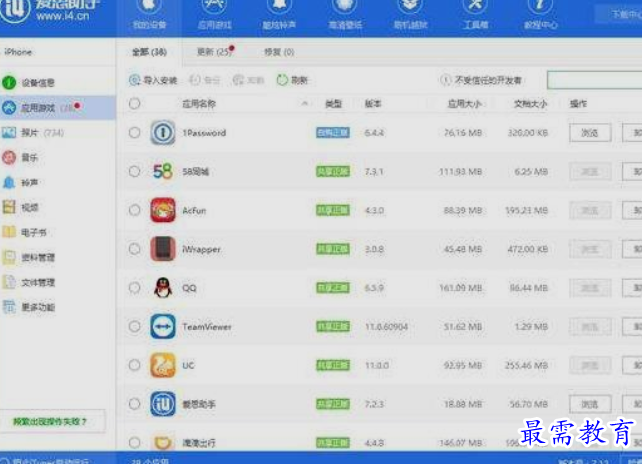Select the UC row checkbox
This screenshot has width=642, height=464.
coord(134,365)
